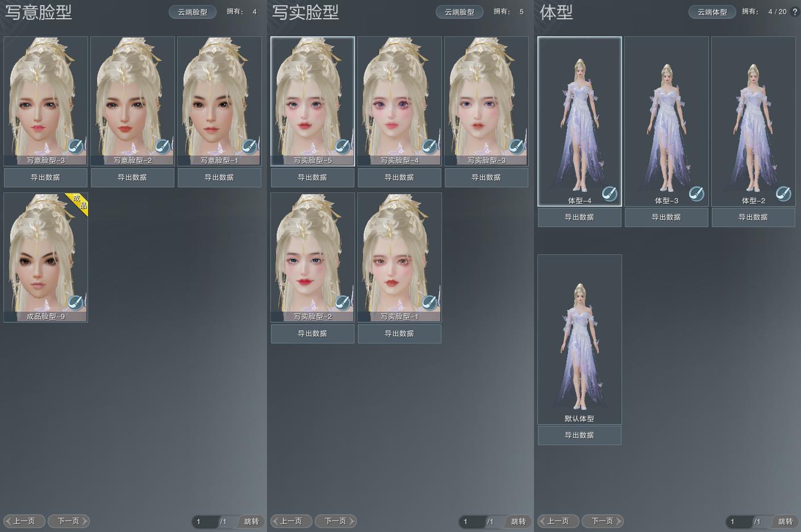
Task: Select the 体型-3 body thumbnail
Action: tap(666, 121)
